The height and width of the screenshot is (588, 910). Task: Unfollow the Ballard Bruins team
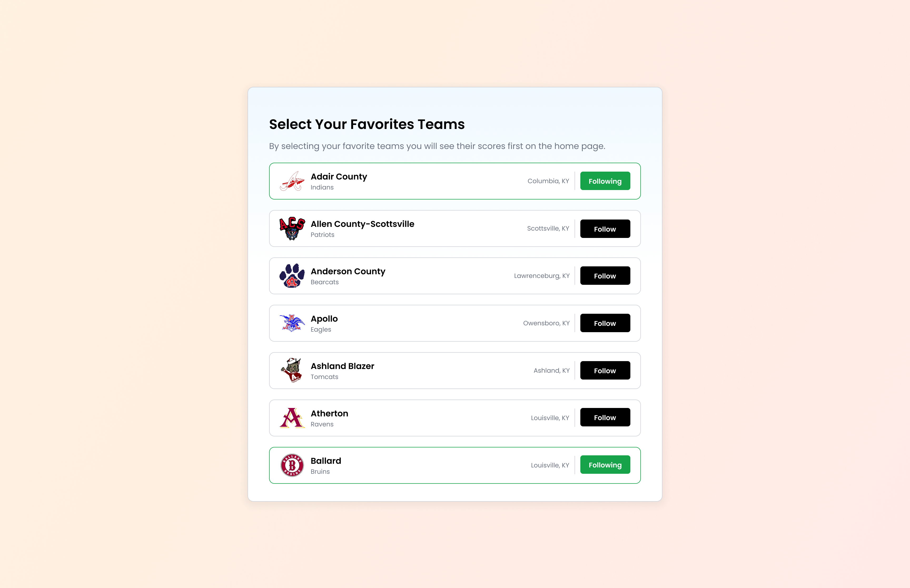[x=605, y=465]
